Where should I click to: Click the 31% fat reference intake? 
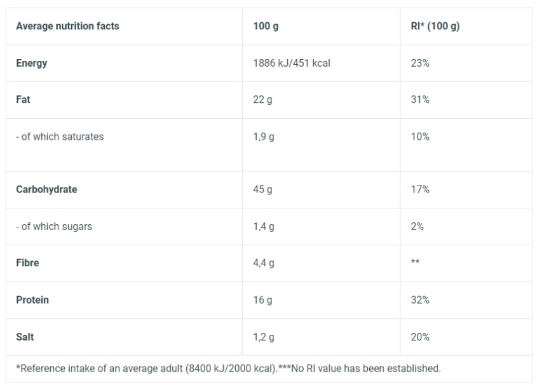[420, 100]
